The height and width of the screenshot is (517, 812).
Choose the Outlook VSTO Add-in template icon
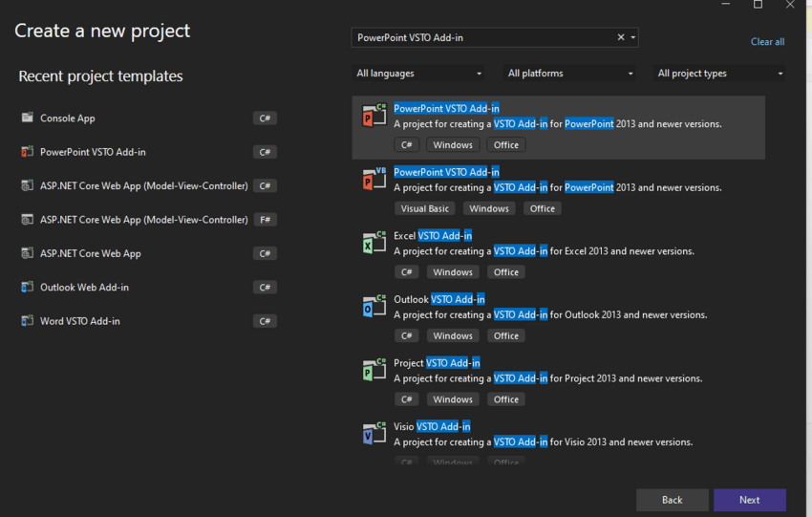tap(374, 307)
